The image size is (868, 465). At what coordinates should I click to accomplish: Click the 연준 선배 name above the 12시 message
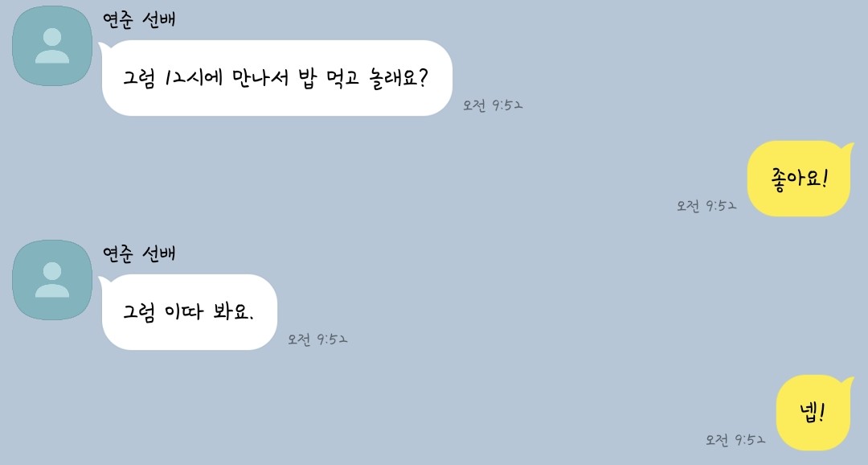[140, 19]
